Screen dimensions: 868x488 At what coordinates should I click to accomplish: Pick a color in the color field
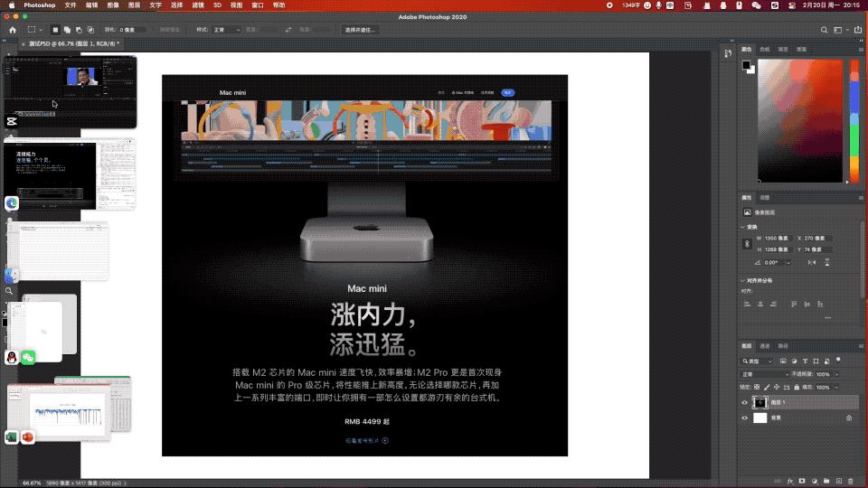pyautogui.click(x=800, y=120)
